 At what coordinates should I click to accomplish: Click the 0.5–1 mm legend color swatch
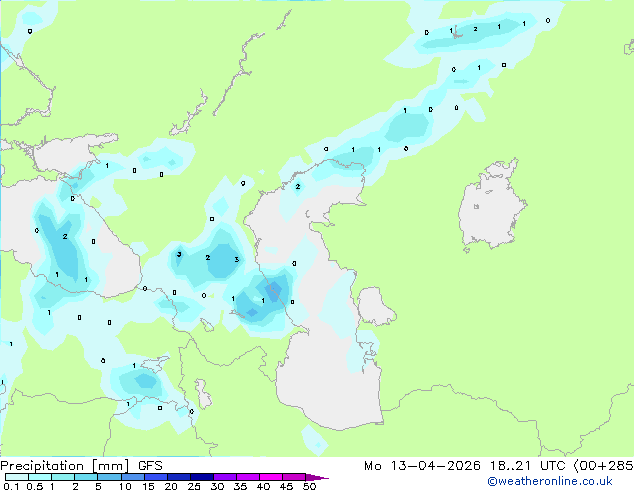(40, 477)
